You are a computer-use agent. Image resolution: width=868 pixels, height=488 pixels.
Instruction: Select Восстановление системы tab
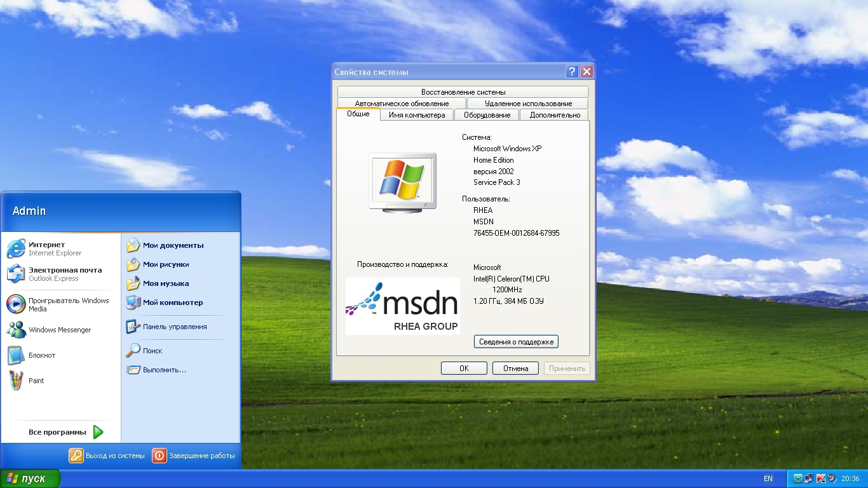pos(463,92)
